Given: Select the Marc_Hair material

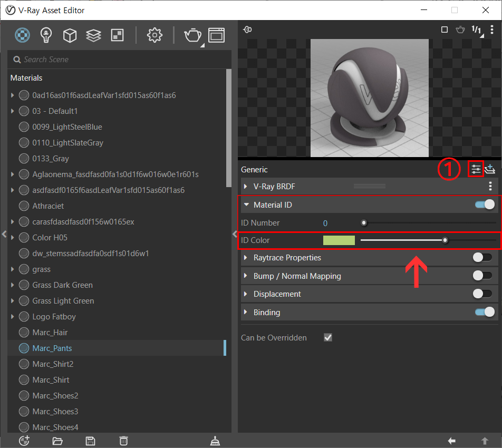Looking at the screenshot, I should 117,333.
